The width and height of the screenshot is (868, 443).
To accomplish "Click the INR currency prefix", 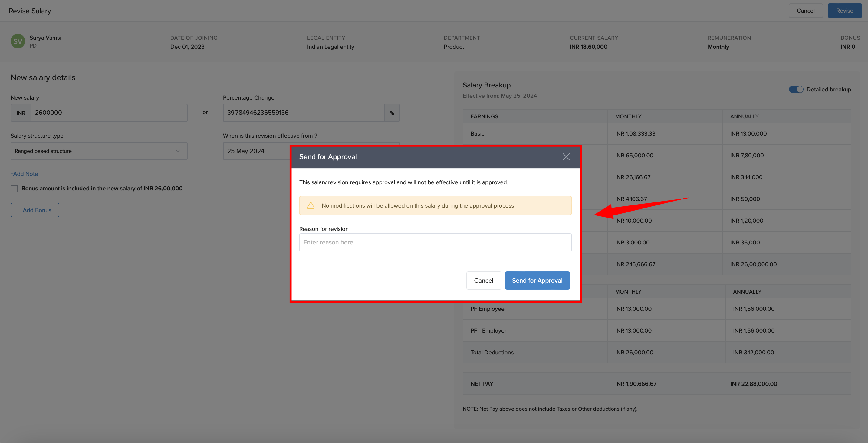I will [21, 113].
